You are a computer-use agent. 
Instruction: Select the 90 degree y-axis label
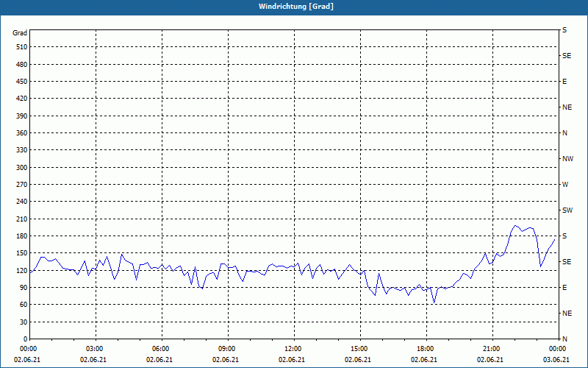22,288
